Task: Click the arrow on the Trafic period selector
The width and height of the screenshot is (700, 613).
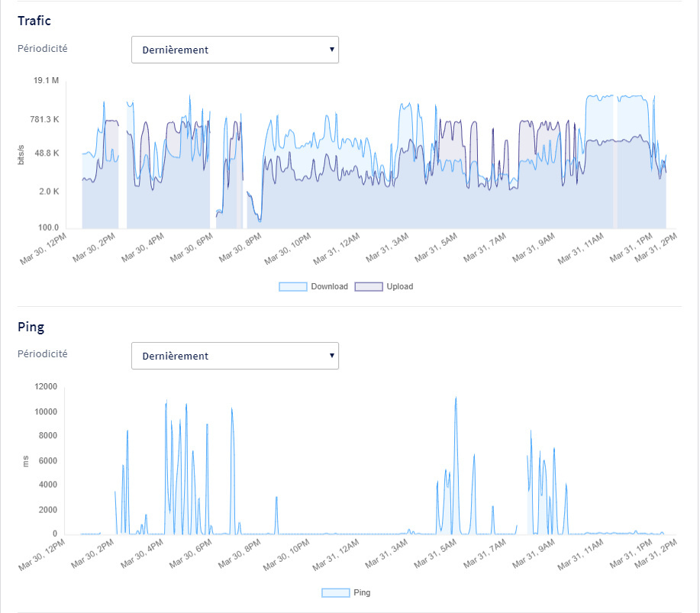Action: pos(331,50)
